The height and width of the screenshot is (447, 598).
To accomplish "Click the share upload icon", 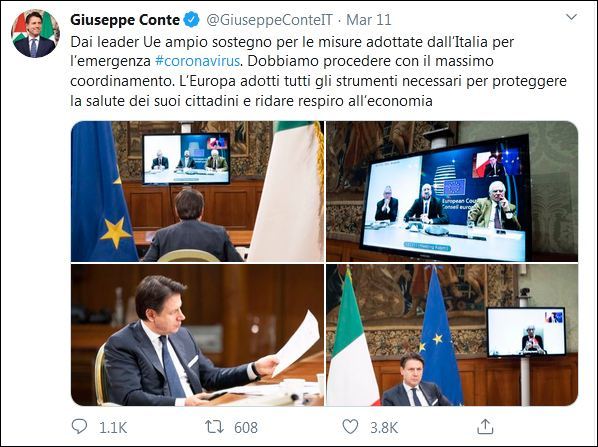I will (x=485, y=426).
